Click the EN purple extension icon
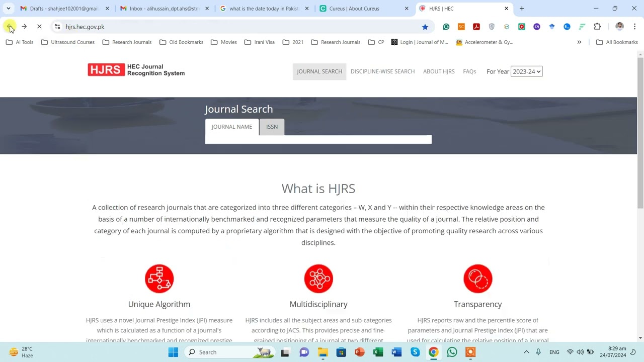Screen dimensions: 644x362 [x=537, y=27]
